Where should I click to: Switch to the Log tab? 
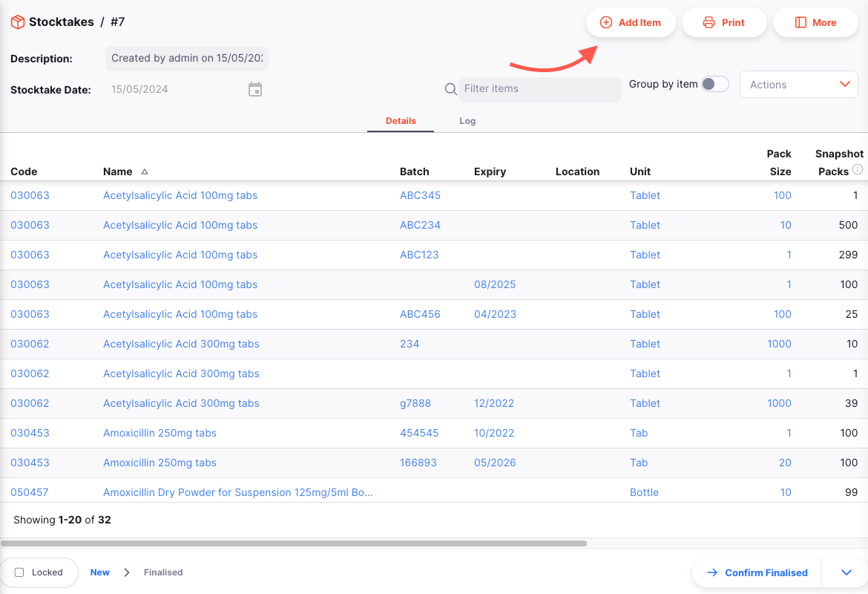click(x=467, y=121)
